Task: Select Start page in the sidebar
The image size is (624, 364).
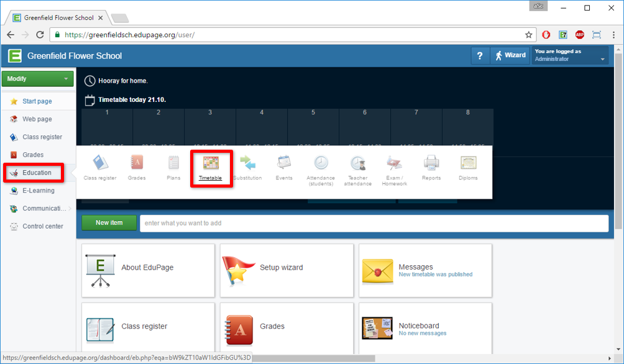Action: pyautogui.click(x=37, y=101)
